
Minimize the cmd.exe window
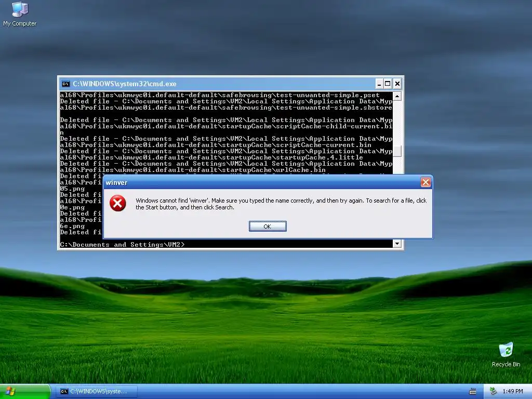pos(379,84)
